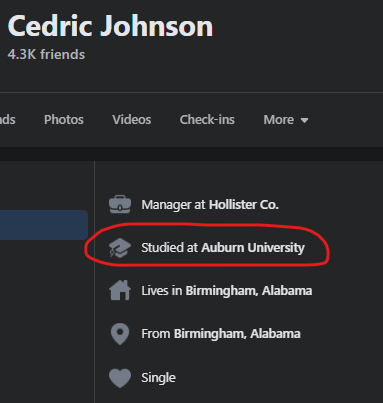This screenshot has width=383, height=403.
Task: Click the graduation cap education icon
Action: [x=120, y=248]
